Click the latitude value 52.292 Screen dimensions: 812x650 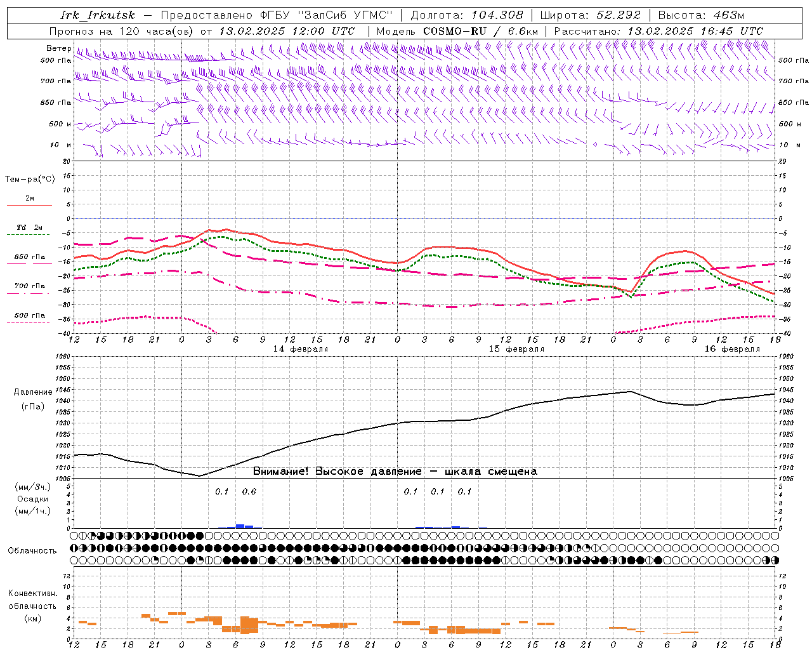coord(619,15)
